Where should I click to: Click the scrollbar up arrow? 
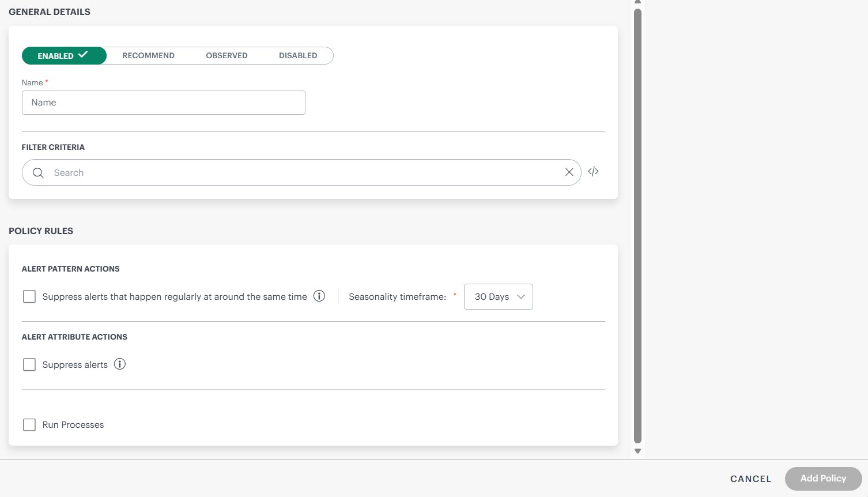click(x=637, y=2)
